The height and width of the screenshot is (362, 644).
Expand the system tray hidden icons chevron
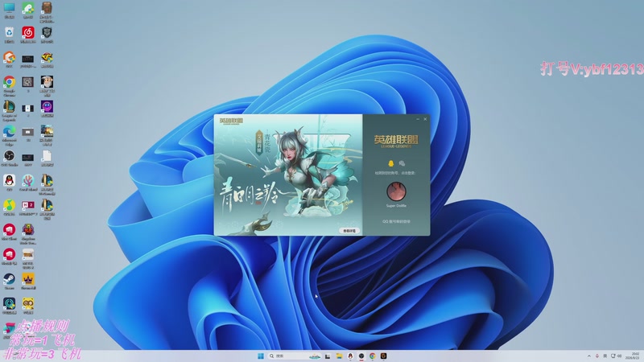pos(589,356)
